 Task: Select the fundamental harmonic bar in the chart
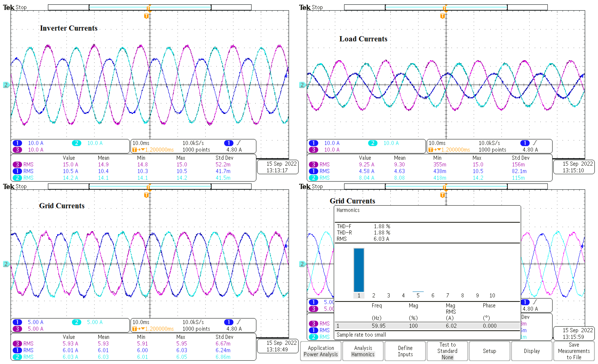pyautogui.click(x=359, y=270)
